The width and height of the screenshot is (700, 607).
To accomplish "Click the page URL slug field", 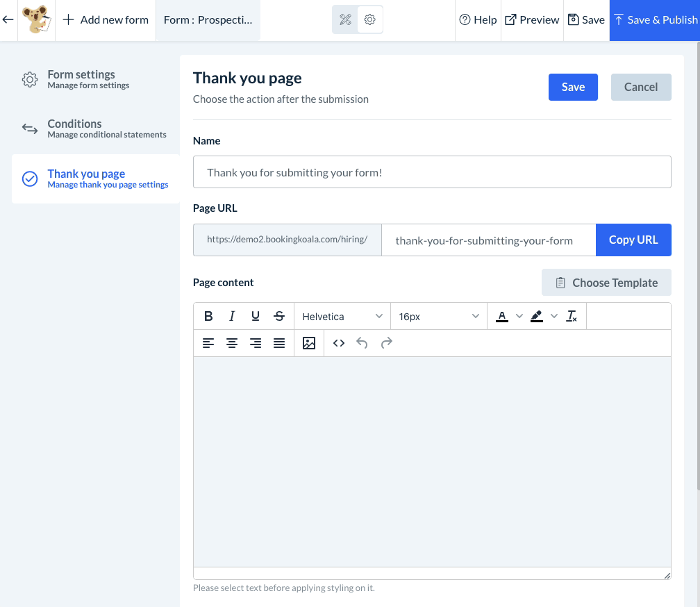I will click(489, 240).
